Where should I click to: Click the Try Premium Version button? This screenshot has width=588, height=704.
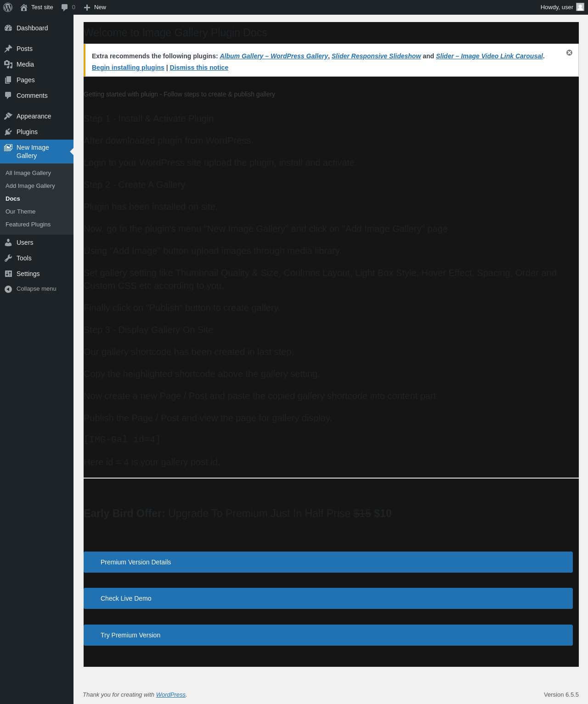click(328, 635)
